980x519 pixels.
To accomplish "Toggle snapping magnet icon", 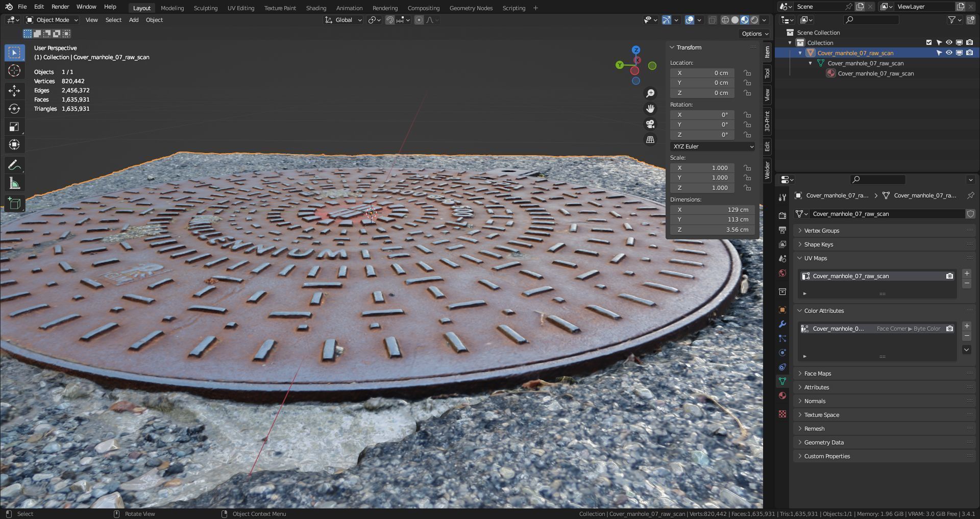I will coord(390,20).
